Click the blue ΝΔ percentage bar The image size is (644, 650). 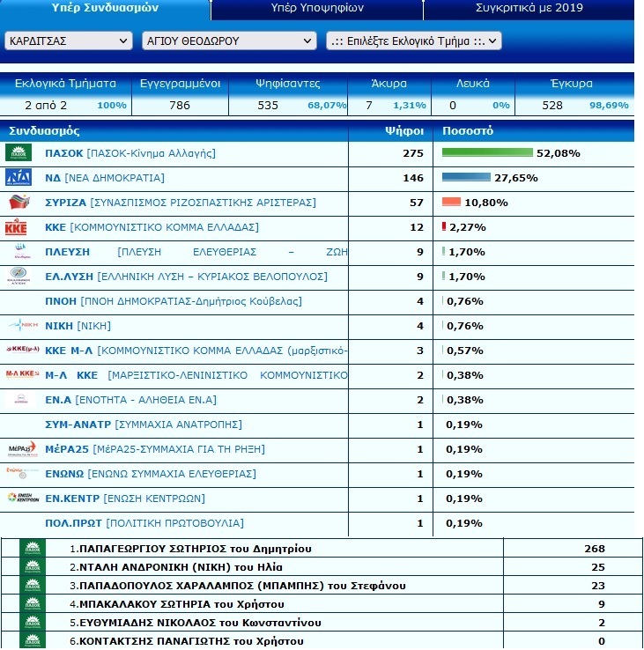[x=466, y=177]
